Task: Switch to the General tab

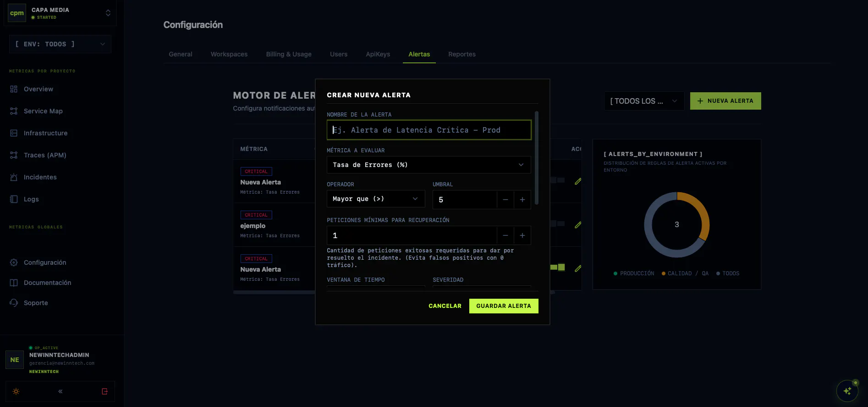Action: [x=181, y=54]
